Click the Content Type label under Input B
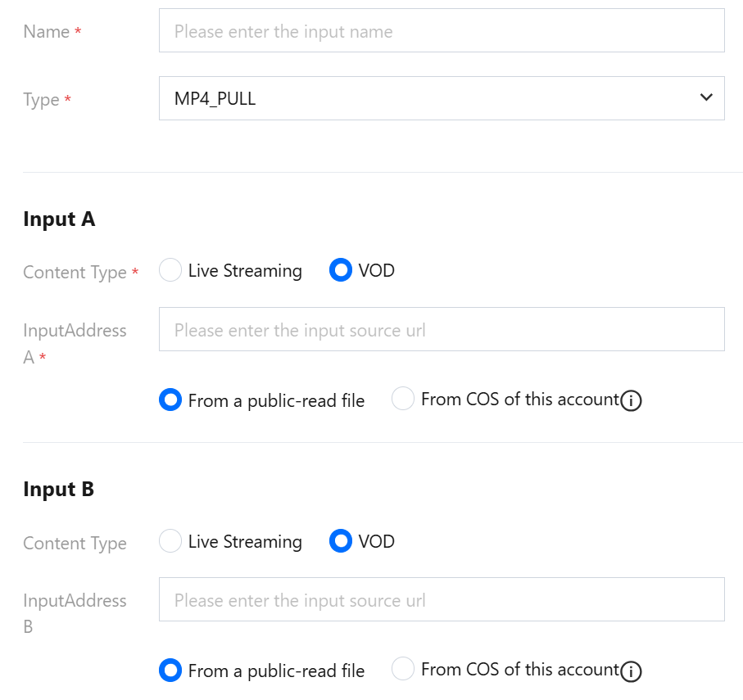Viewport: 743px width, 700px height. point(75,543)
